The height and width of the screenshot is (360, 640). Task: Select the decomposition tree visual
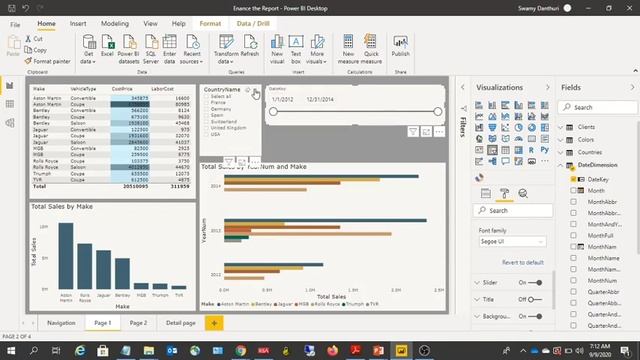tap(492, 161)
